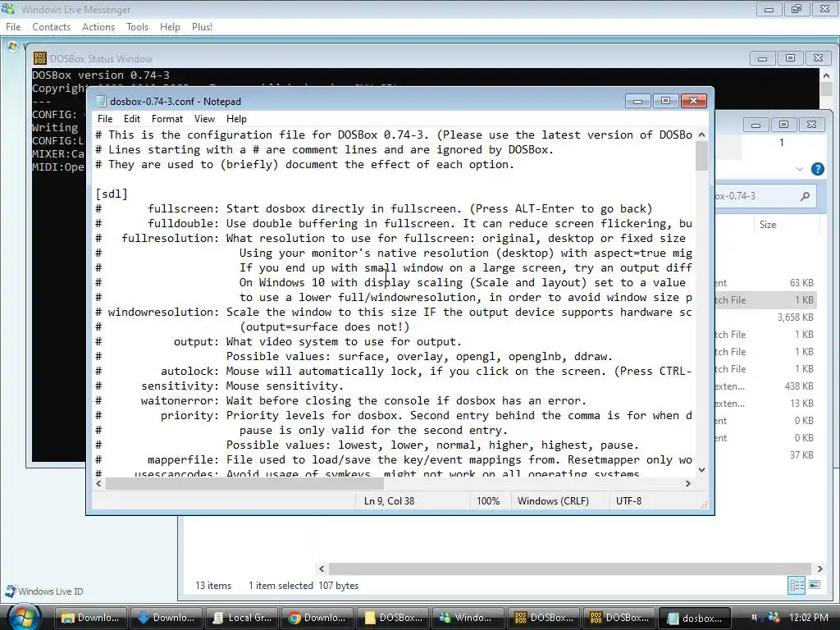
Task: Switch to the folder Downloads taskbar button
Action: tap(90, 618)
